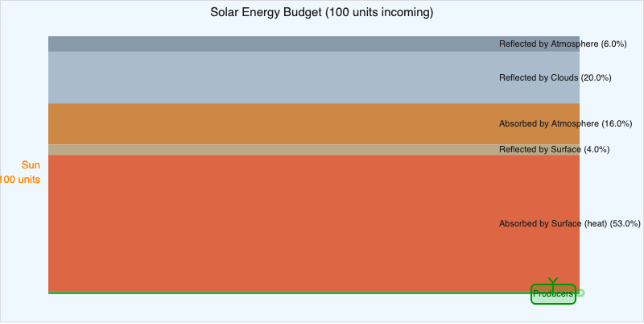Screen dimensions: 644x324
Task: Click the Producers text label
Action: 553,295
